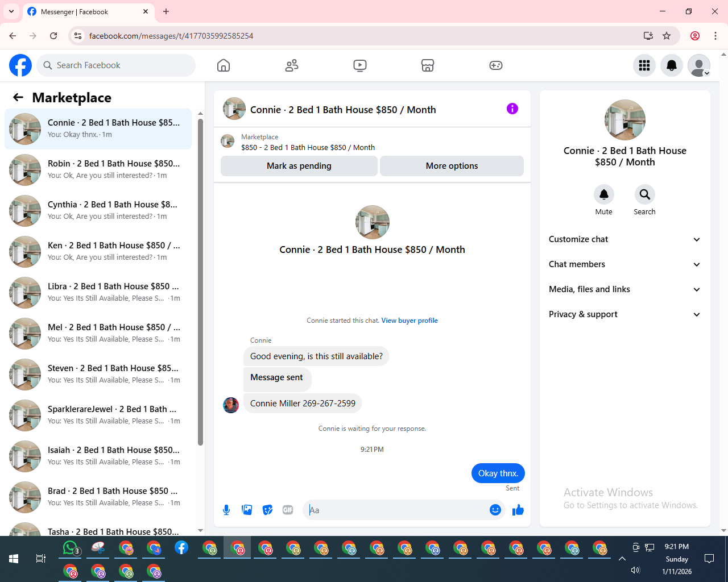728x582 pixels.
Task: Open Libra conversation in the list
Action: (x=98, y=293)
